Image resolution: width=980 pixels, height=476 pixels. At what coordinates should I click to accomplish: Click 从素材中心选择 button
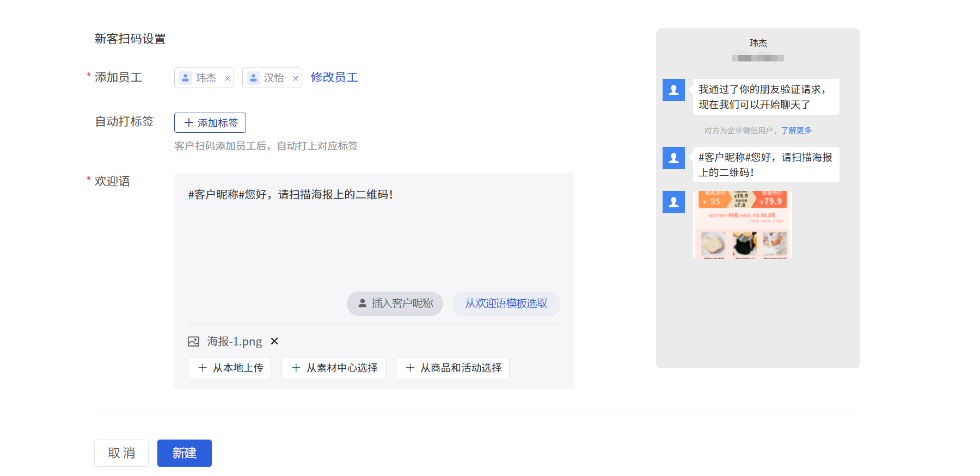tap(333, 368)
